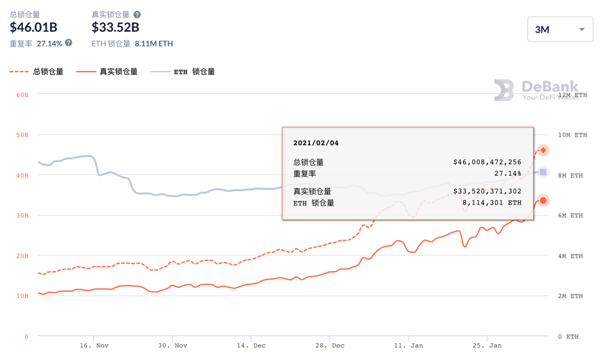The width and height of the screenshot is (601, 364).
Task: Open the 3M time range dropdown
Action: coord(560,29)
